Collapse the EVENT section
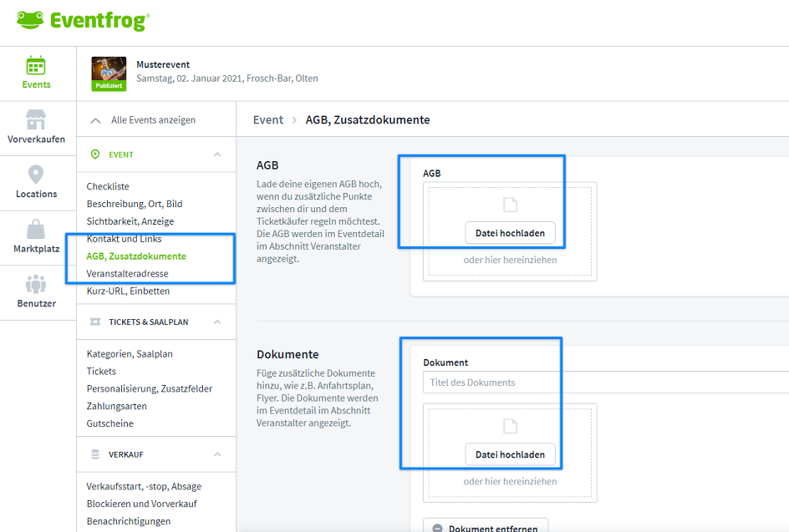Image resolution: width=789 pixels, height=532 pixels. point(217,155)
